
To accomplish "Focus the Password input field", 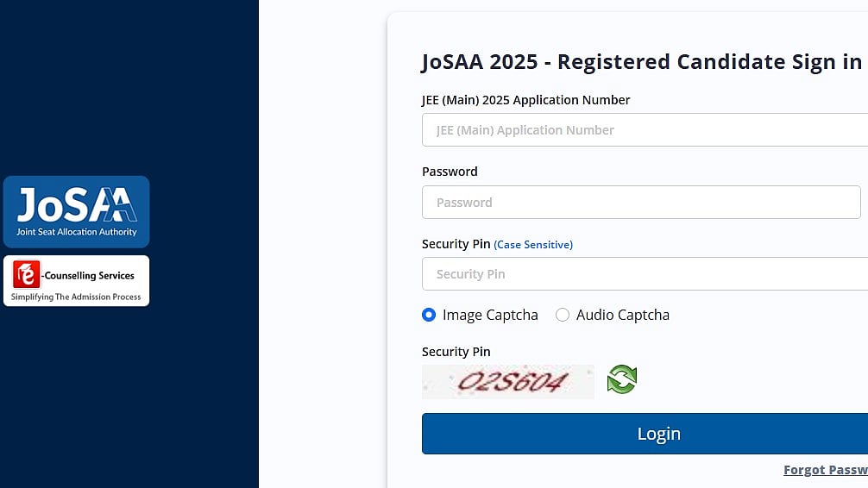I will click(x=641, y=203).
